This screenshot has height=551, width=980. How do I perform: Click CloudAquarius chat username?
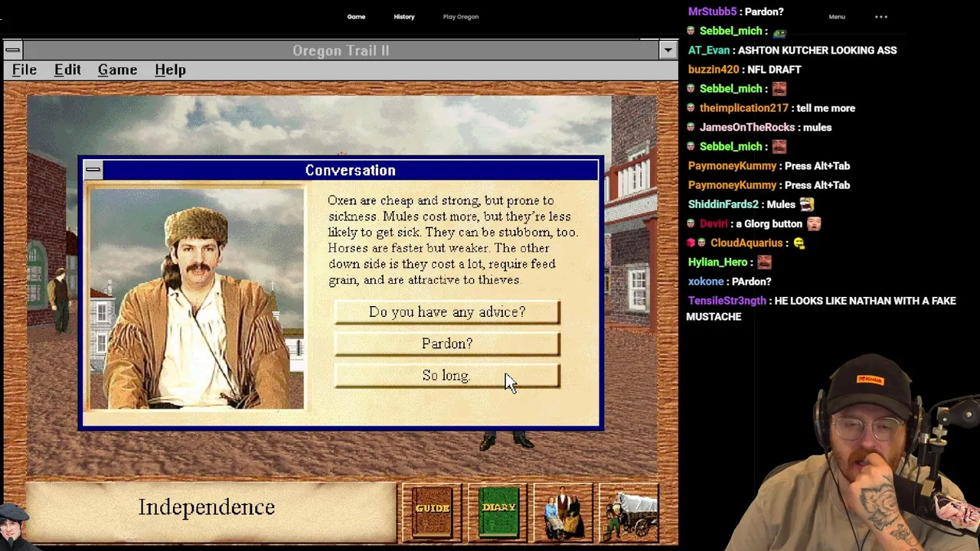pyautogui.click(x=746, y=243)
